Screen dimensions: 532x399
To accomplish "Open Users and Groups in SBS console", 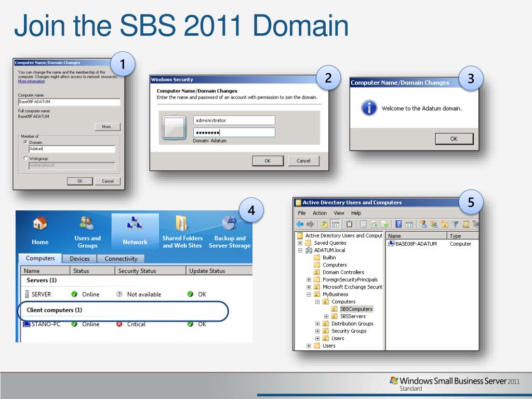I will pos(87,232).
